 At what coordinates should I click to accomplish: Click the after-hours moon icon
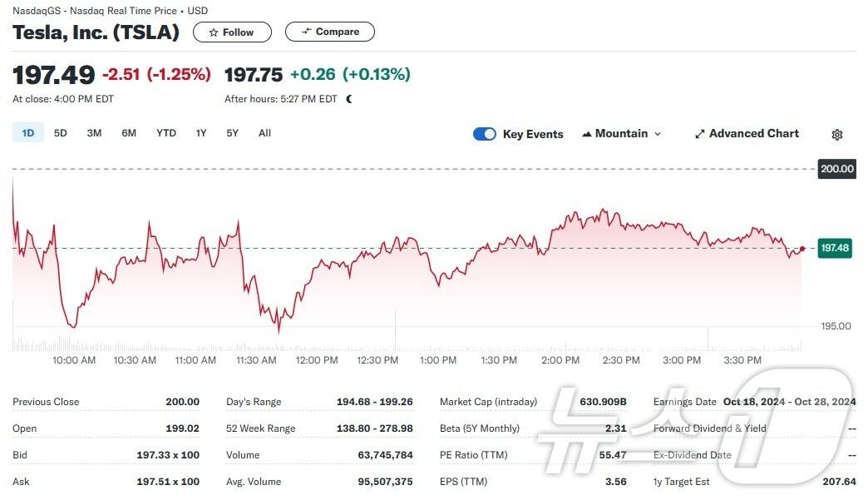[x=349, y=99]
